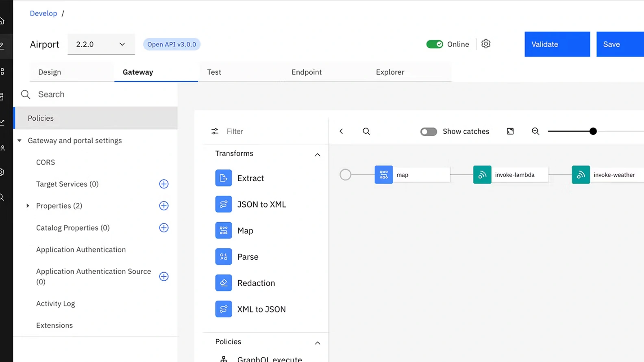Click the zoom out magnifier icon

pos(535,131)
